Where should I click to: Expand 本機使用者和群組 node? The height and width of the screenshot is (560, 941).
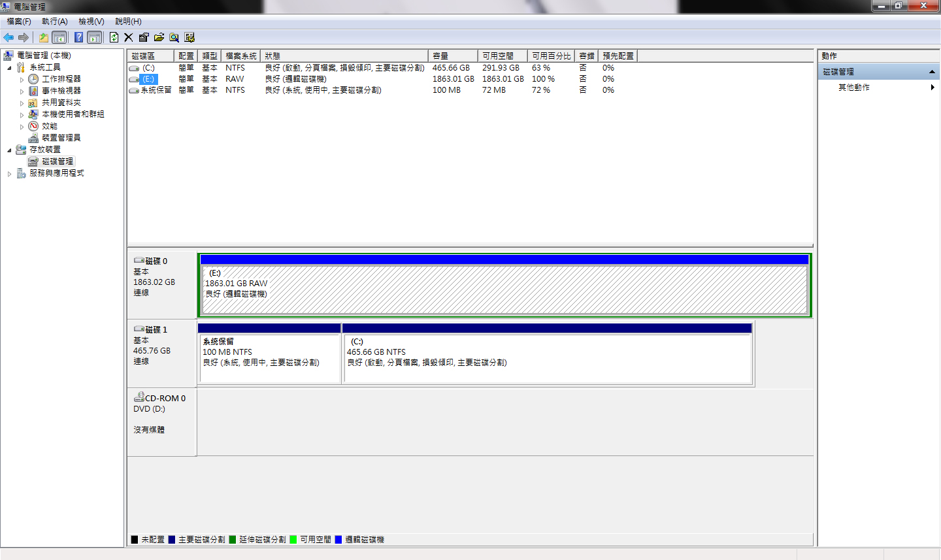tap(22, 115)
